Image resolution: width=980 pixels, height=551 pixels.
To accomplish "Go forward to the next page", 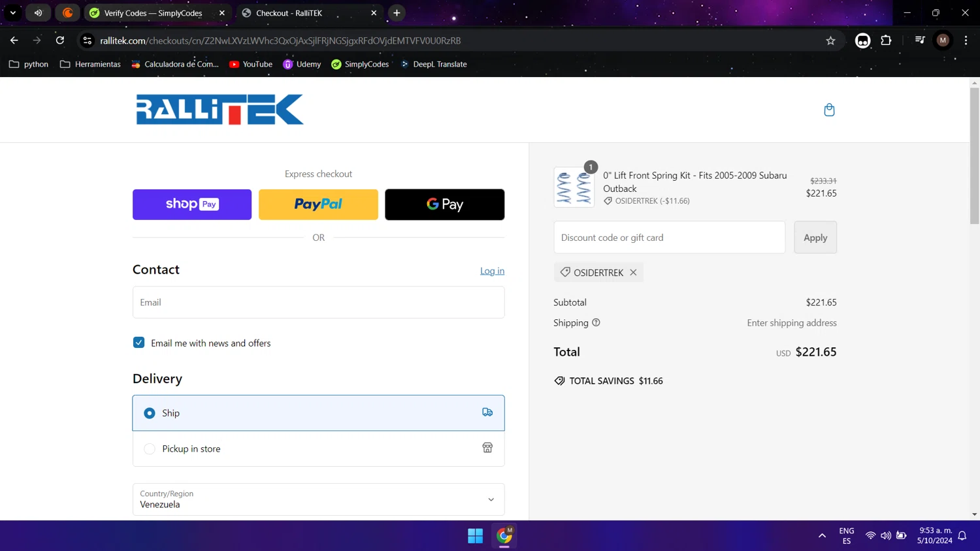I will [x=37, y=40].
